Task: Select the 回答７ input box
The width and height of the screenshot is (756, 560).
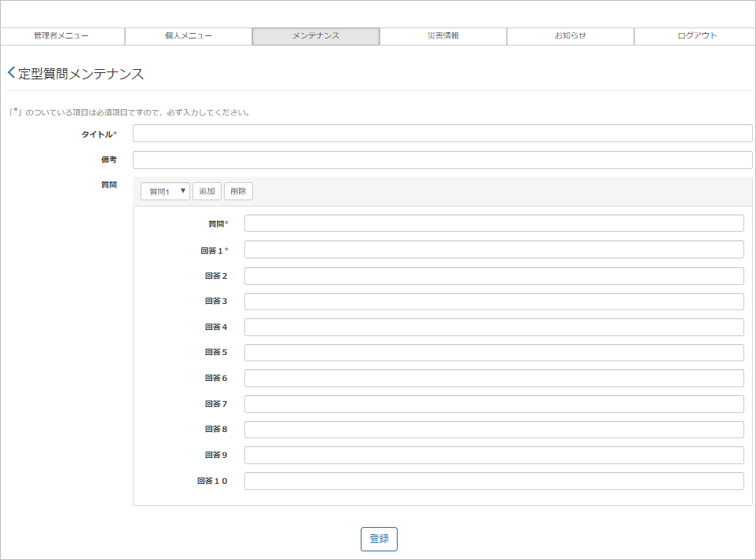Action: 494,404
